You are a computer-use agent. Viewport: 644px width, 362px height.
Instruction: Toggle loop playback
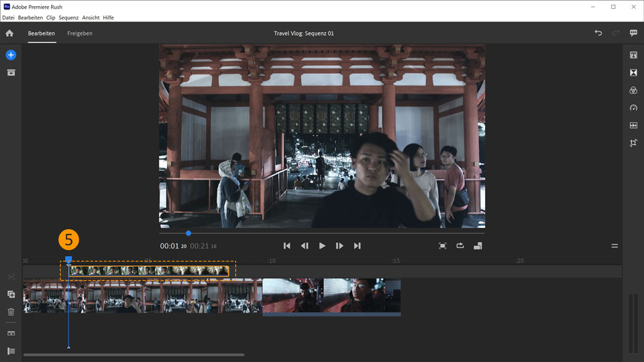[460, 245]
